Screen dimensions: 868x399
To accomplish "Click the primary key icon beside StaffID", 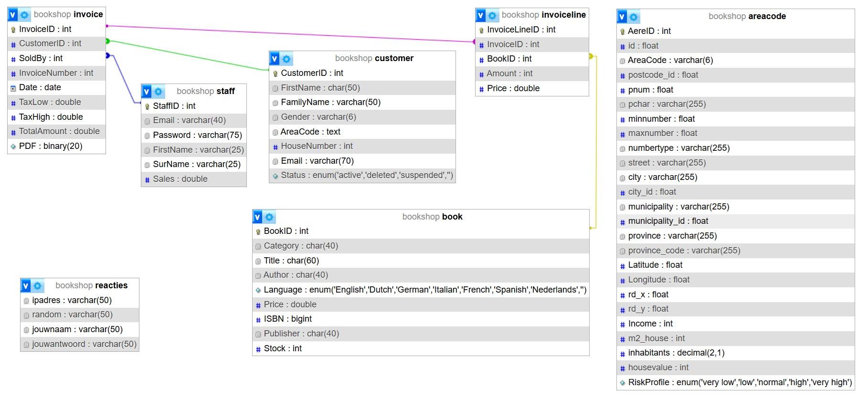I will (147, 106).
